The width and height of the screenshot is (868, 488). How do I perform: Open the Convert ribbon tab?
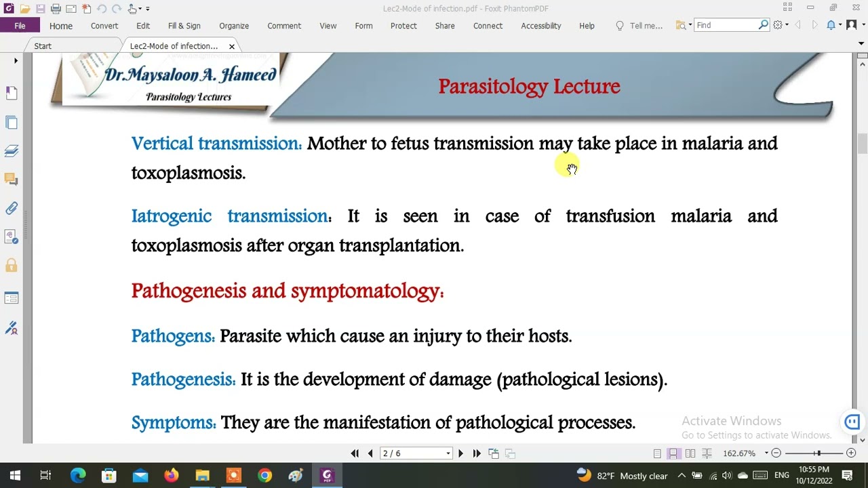[104, 26]
